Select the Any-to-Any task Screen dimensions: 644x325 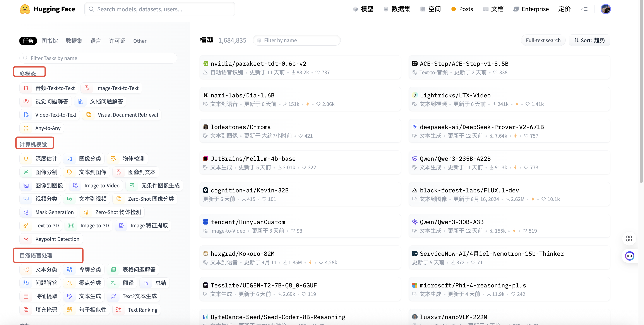tap(42, 128)
